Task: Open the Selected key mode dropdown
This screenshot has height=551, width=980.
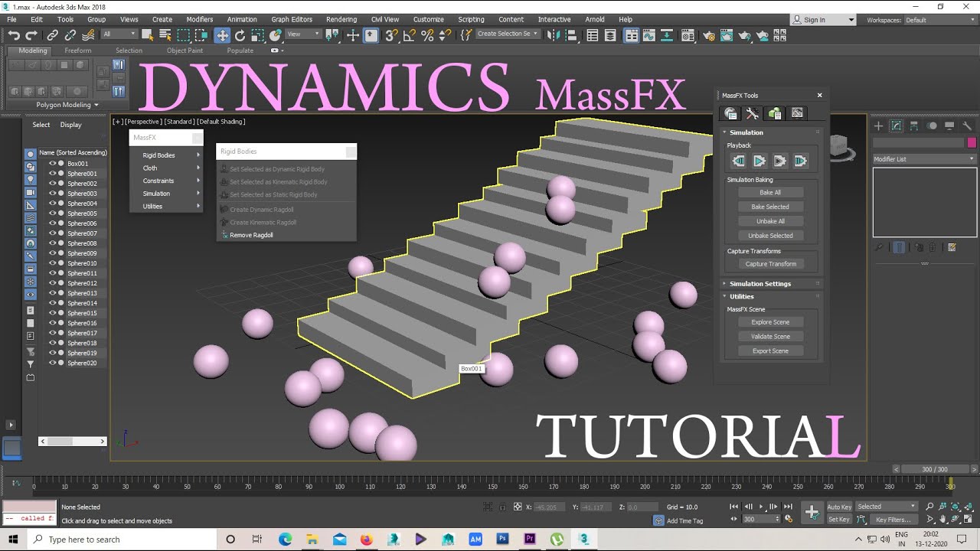Action: 886,507
